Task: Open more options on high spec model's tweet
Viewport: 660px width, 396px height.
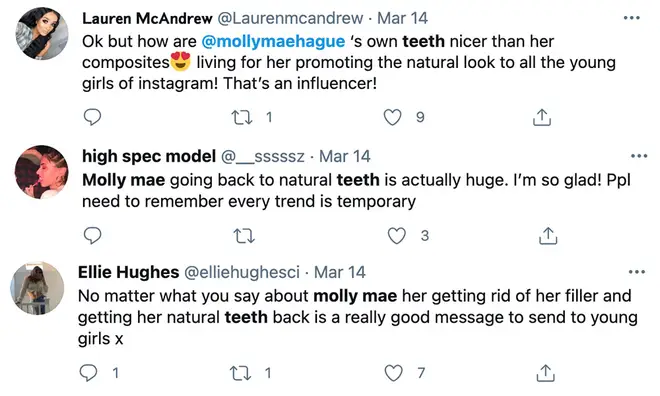Action: 639,156
